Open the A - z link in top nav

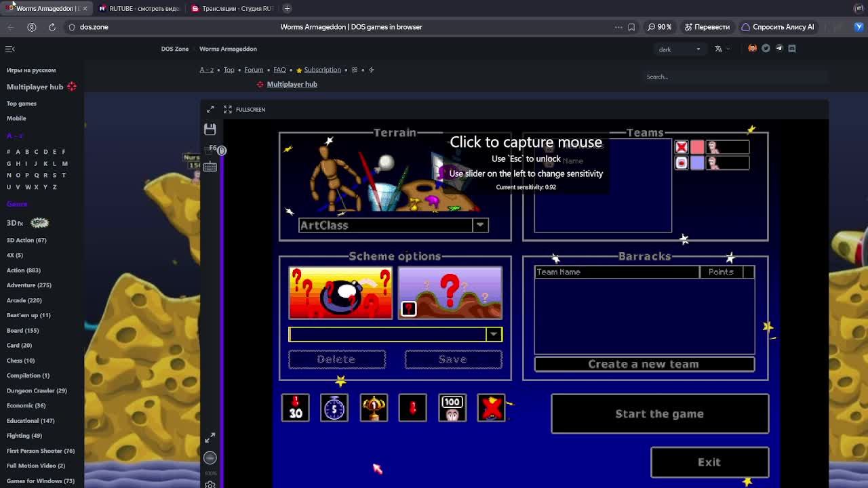(x=207, y=70)
